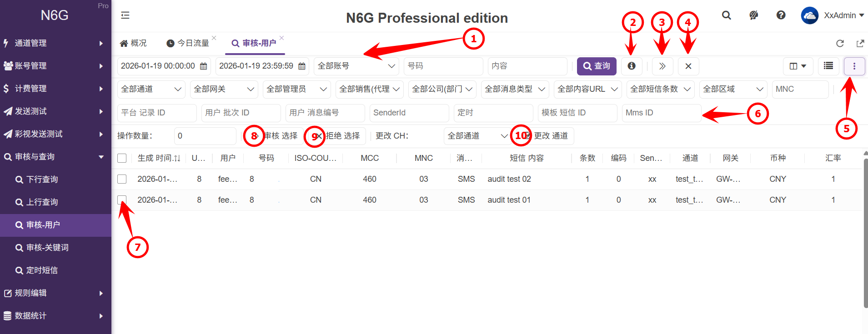Tick the select-all checkbox in the table header
This screenshot has height=334, width=868.
coord(122,158)
